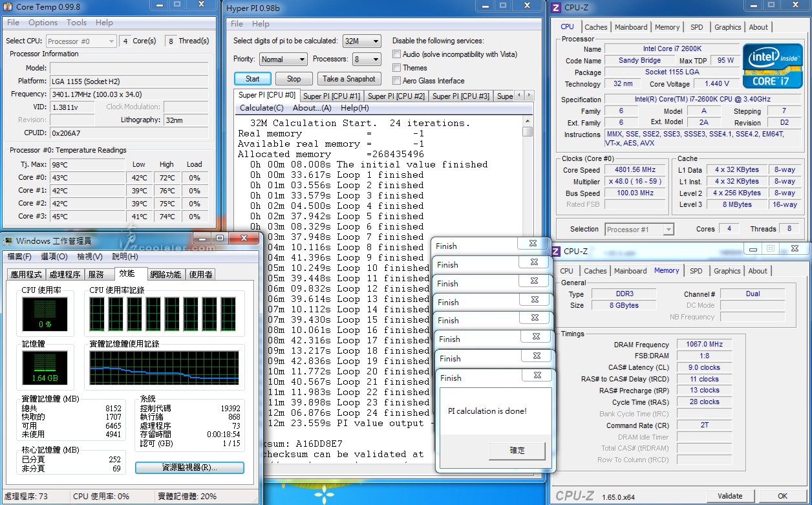Click the CPU usage gauge showing 0 %
812x505 pixels.
tap(45, 314)
